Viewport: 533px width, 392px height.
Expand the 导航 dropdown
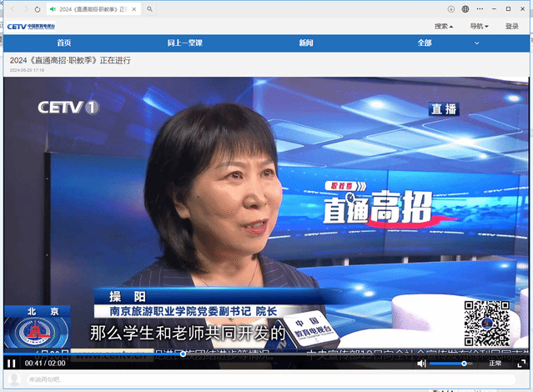pyautogui.click(x=479, y=26)
